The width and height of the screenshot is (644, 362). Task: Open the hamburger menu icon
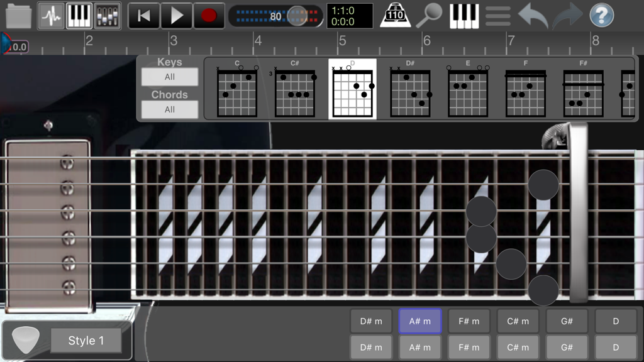(498, 16)
